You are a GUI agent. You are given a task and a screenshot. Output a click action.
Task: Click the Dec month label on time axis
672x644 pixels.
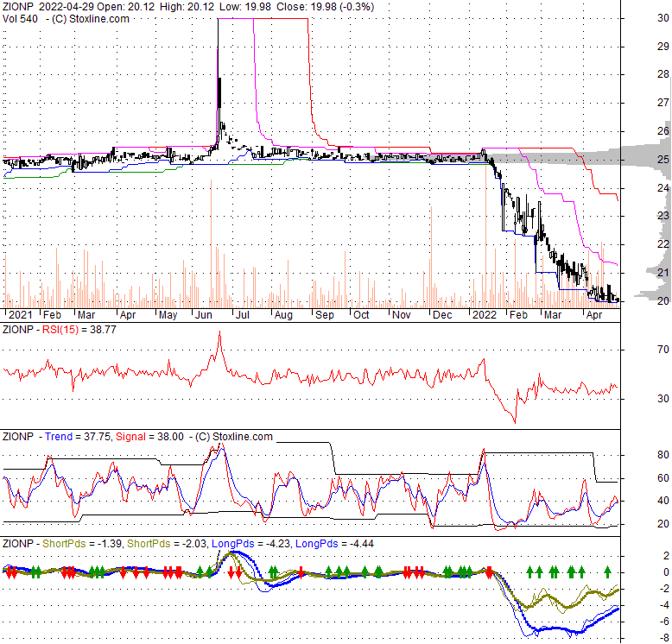coord(442,315)
